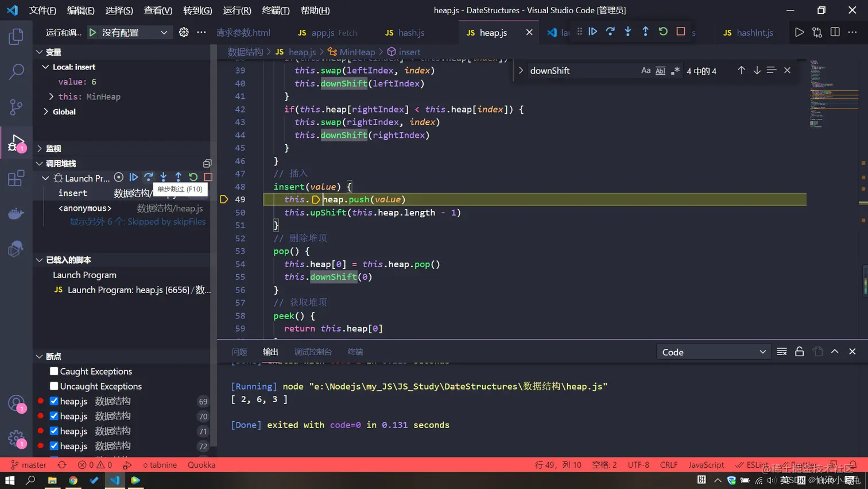Image resolution: width=868 pixels, height=489 pixels.
Task: Open the Run and Debug view
Action: (16, 143)
